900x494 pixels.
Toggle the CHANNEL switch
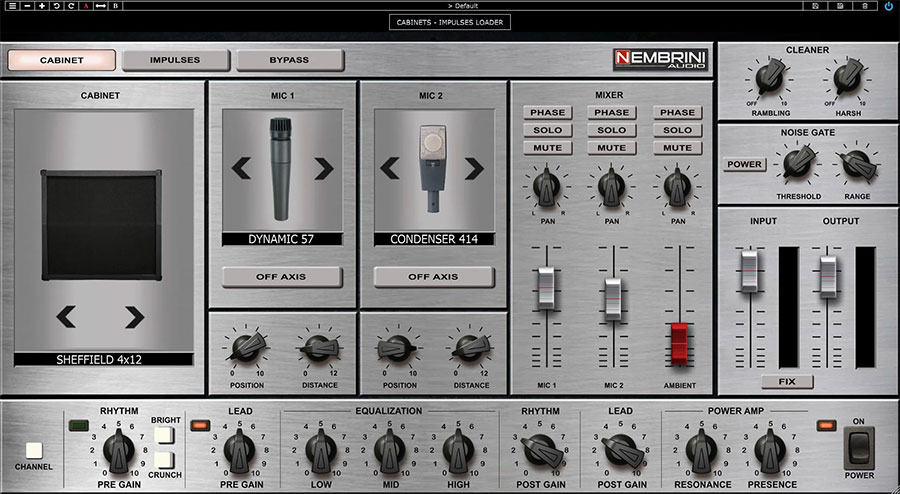(x=34, y=450)
